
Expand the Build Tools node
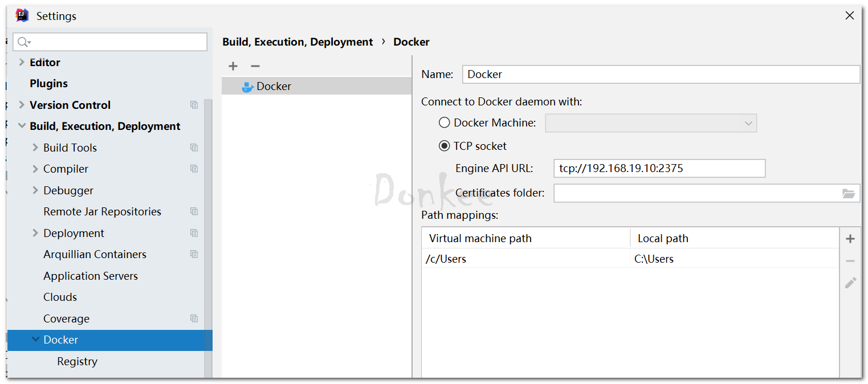35,148
